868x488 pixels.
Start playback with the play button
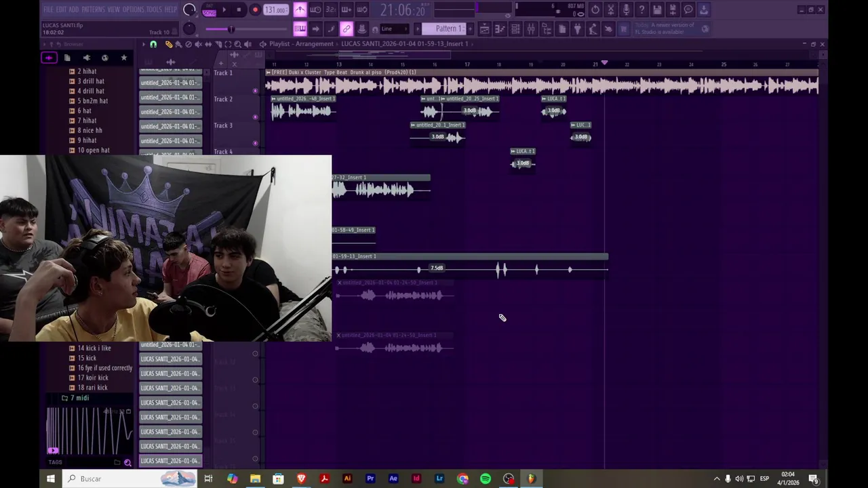(224, 9)
